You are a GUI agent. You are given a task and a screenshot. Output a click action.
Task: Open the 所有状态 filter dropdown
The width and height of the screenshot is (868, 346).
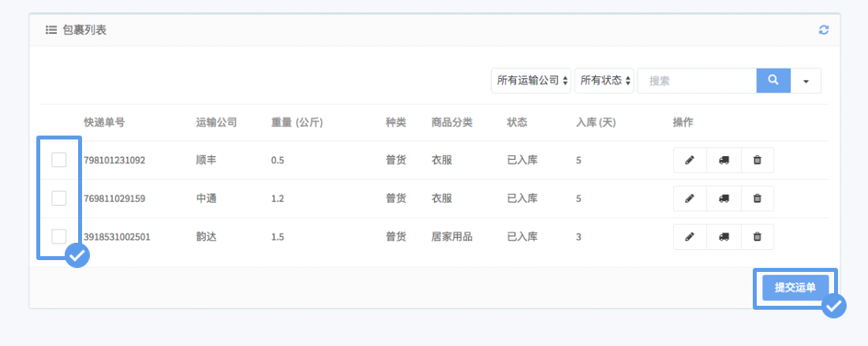point(605,80)
